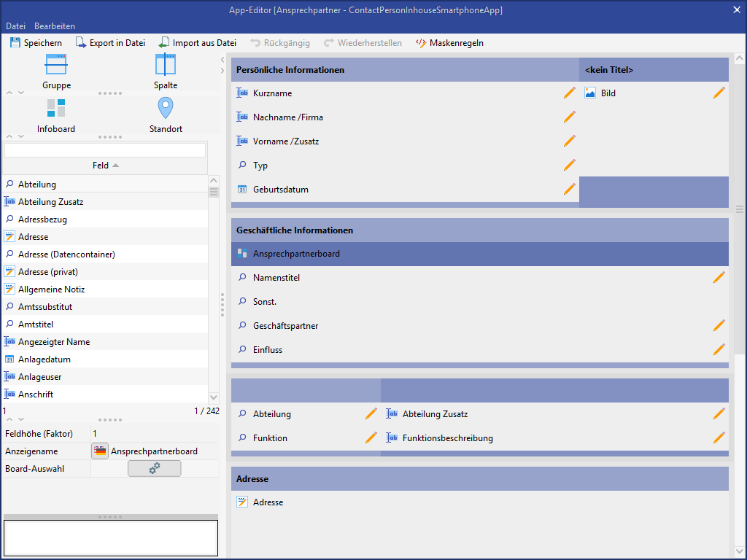Open Maskenregeln from the toolbar
This screenshot has height=560, width=747.
[449, 43]
